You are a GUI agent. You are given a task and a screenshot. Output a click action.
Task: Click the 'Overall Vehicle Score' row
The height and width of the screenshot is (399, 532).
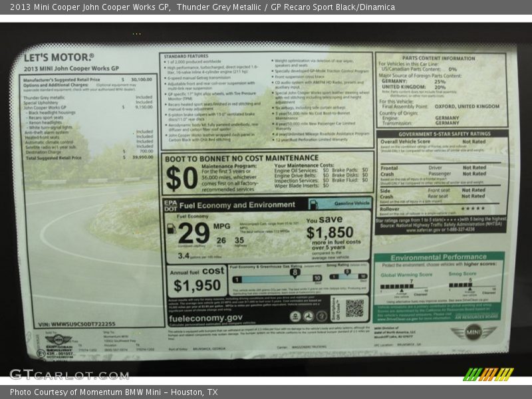tap(434, 142)
